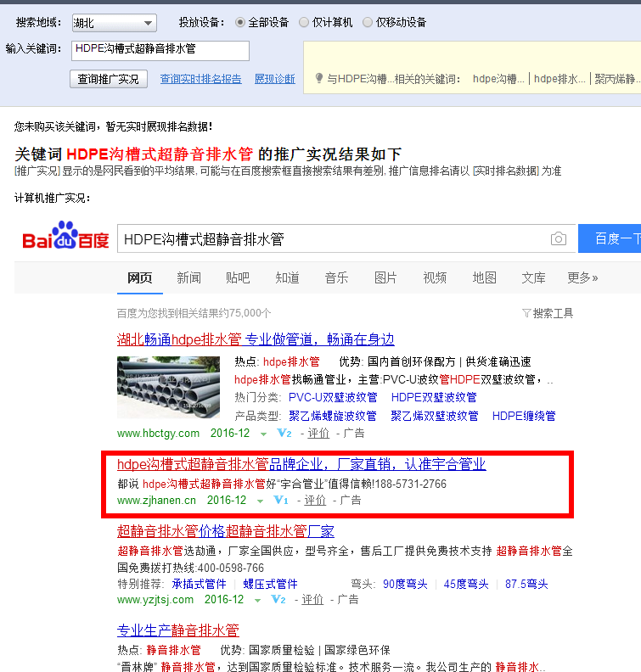Click the 承插式管件 link

tap(199, 584)
